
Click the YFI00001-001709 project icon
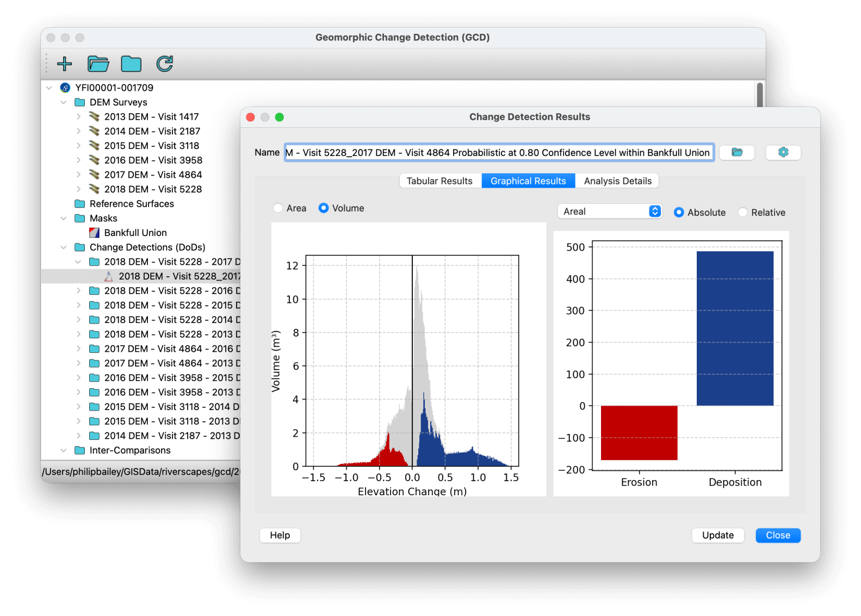click(65, 88)
